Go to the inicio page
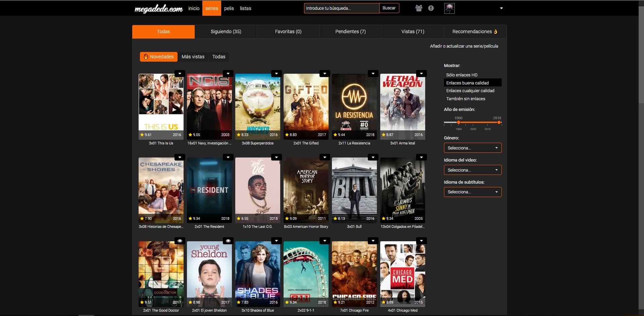644x316 pixels. [194, 8]
